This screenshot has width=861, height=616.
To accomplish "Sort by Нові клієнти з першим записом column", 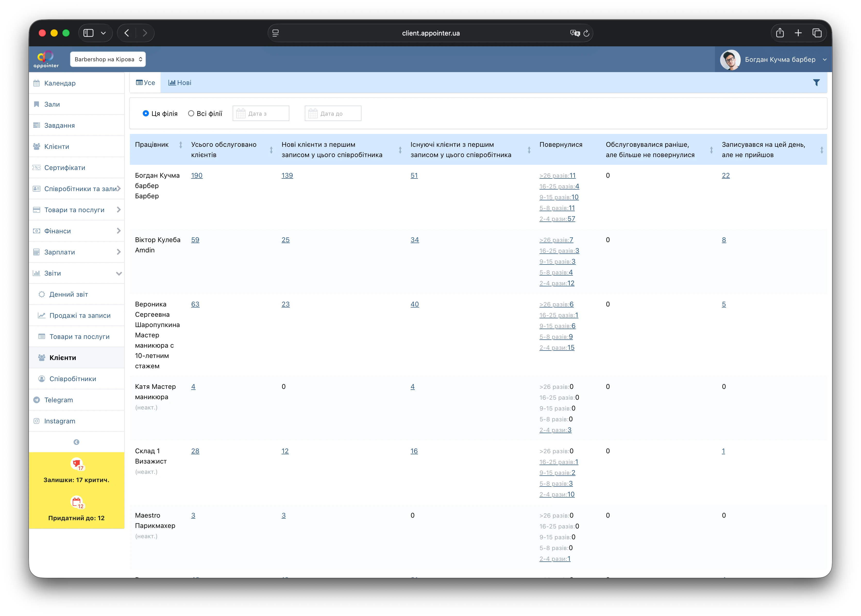I will [400, 150].
